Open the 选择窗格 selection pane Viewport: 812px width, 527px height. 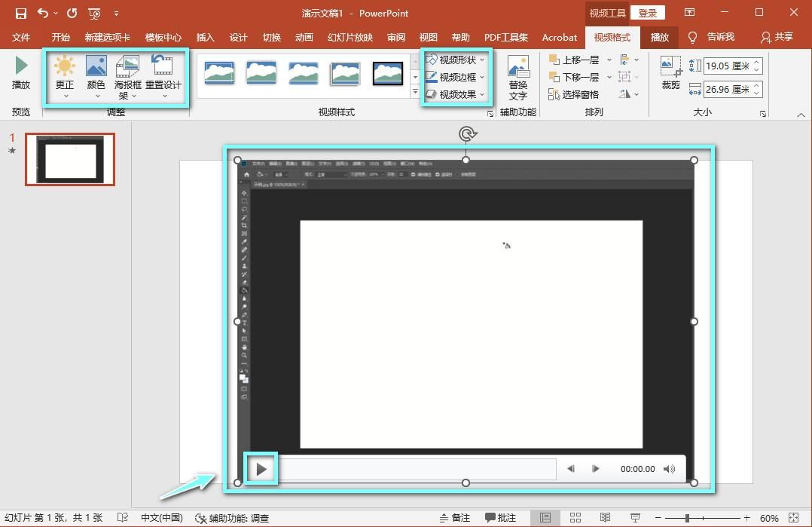point(573,95)
